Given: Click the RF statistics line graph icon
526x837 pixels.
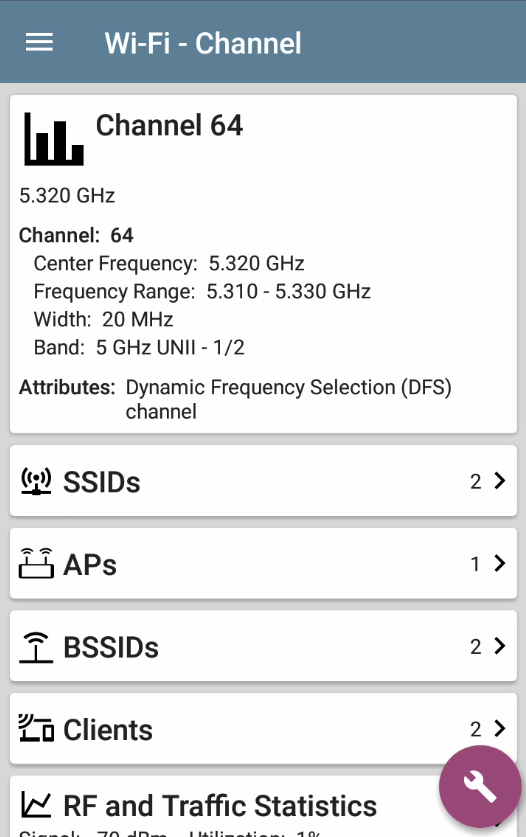Looking at the screenshot, I should [36, 805].
